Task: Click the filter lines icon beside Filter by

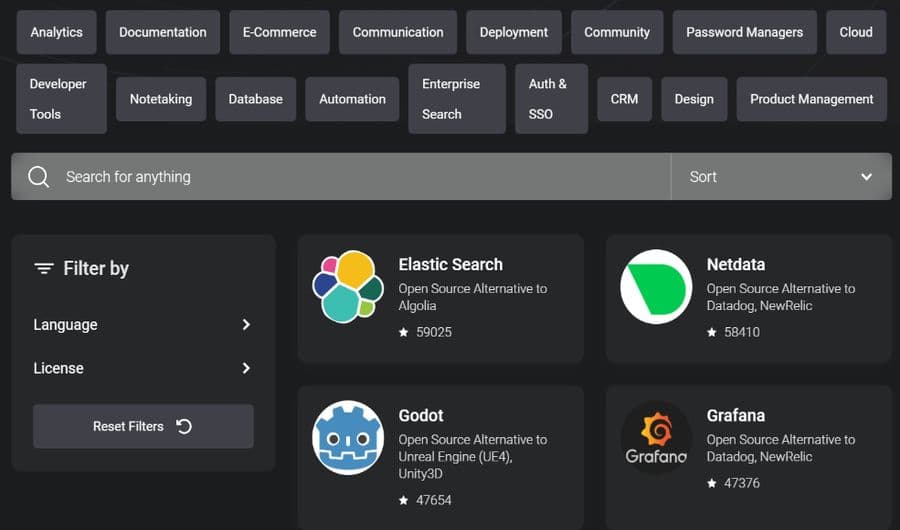Action: [x=44, y=268]
